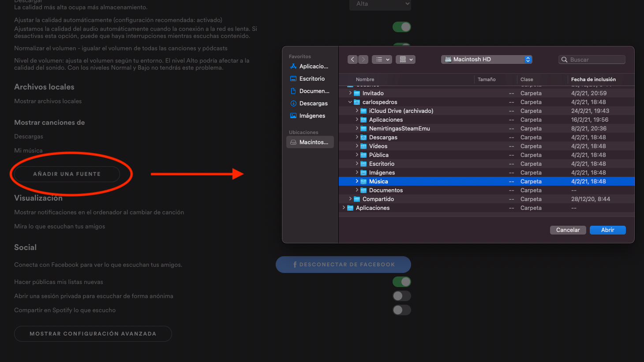The width and height of the screenshot is (644, 362).
Task: Sort by the Nombre column header
Action: pyautogui.click(x=365, y=79)
